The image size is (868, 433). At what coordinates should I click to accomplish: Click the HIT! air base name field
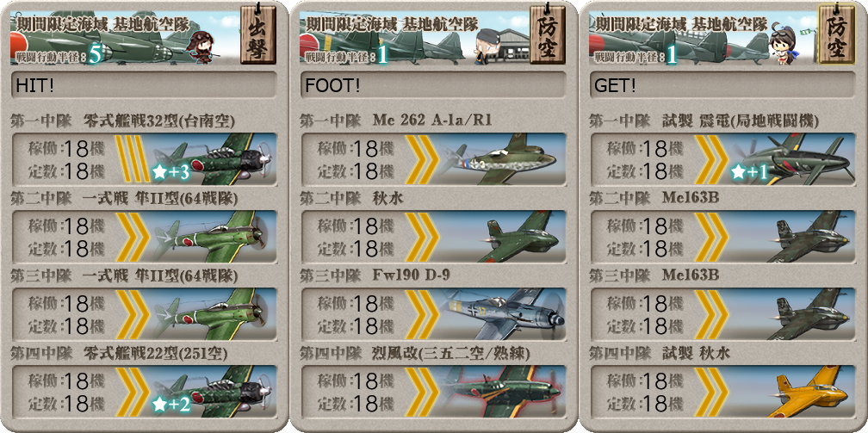click(144, 85)
